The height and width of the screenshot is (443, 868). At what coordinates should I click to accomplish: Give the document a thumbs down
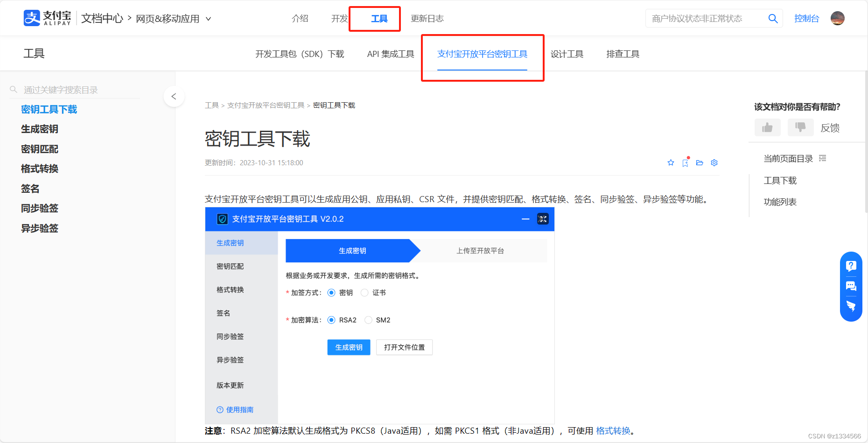tap(800, 127)
